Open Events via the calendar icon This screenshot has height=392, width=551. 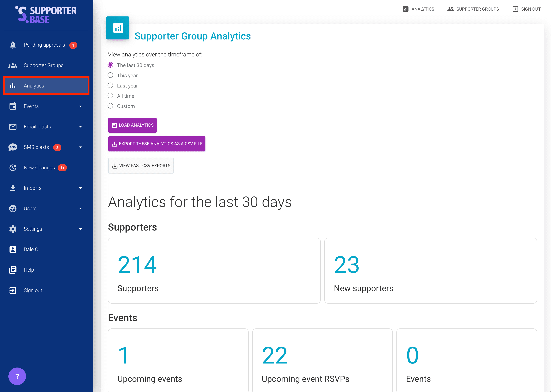click(x=13, y=106)
